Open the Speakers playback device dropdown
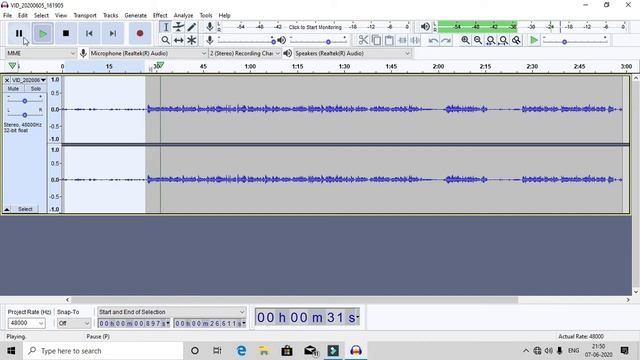Screen dimensions: 640x360 point(352,53)
